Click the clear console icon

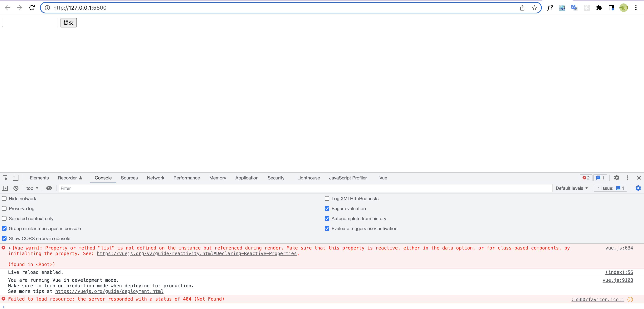(16, 188)
